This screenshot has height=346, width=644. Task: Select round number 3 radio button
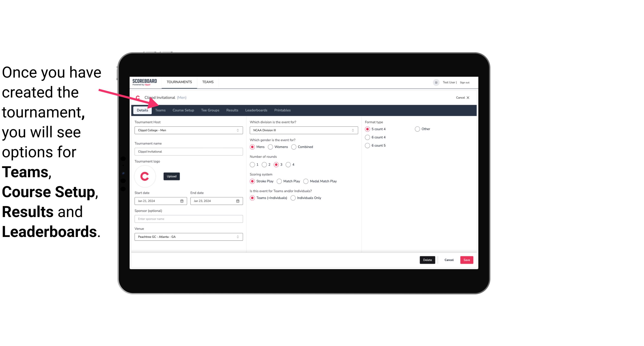pyautogui.click(x=277, y=164)
